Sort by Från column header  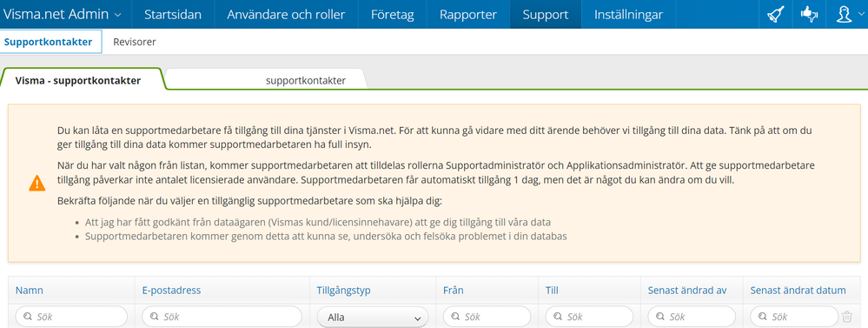[x=454, y=291]
